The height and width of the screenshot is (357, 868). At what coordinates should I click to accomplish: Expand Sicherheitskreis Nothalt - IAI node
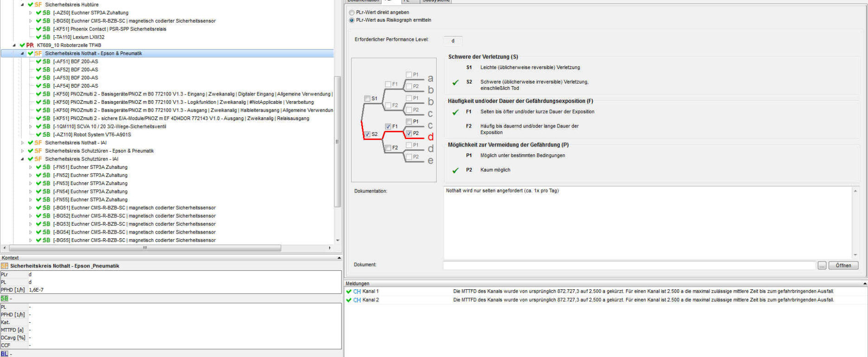(22, 143)
